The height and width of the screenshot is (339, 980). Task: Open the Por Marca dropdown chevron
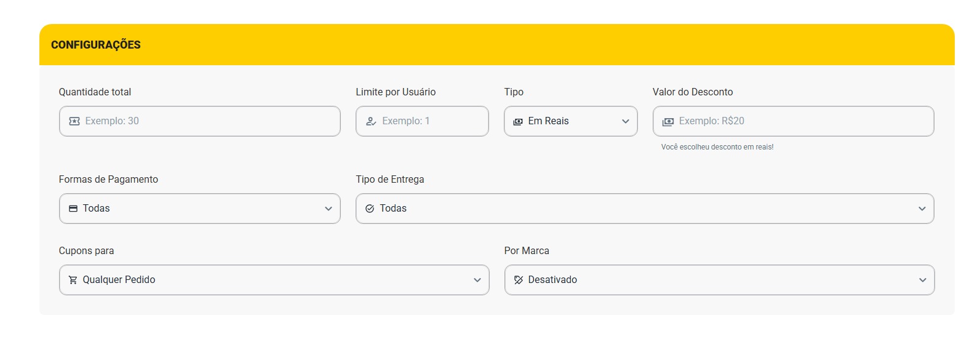[923, 280]
